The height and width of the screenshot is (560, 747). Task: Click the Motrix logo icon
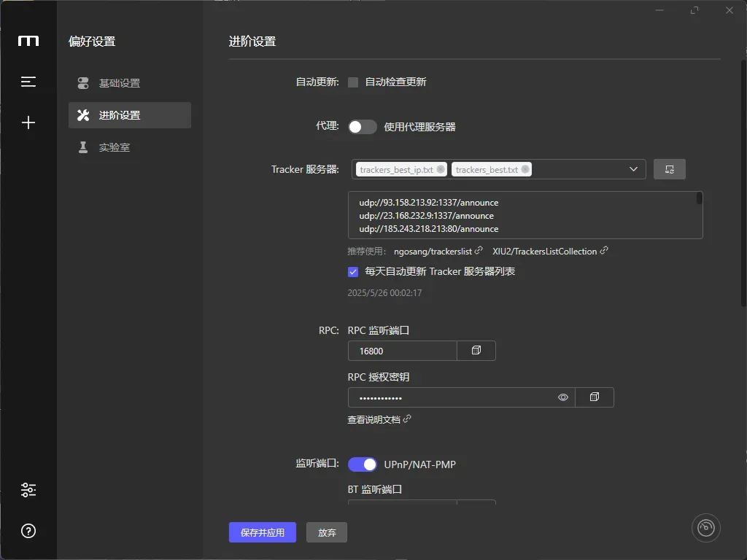(28, 41)
